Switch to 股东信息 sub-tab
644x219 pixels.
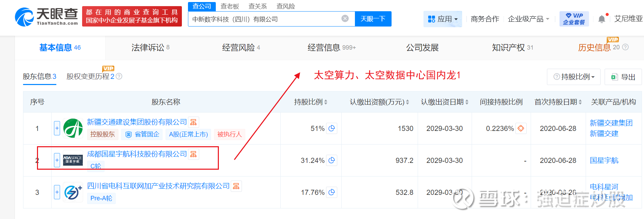point(39,77)
